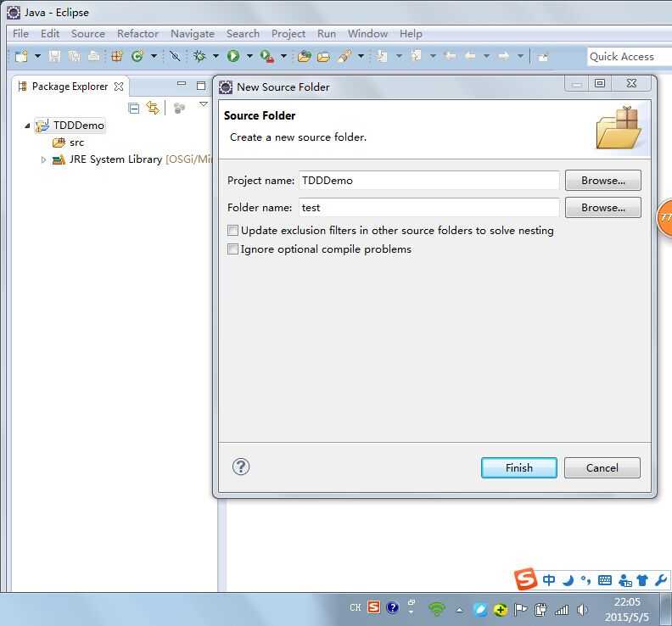
Task: Open the Project menu
Action: click(x=288, y=33)
